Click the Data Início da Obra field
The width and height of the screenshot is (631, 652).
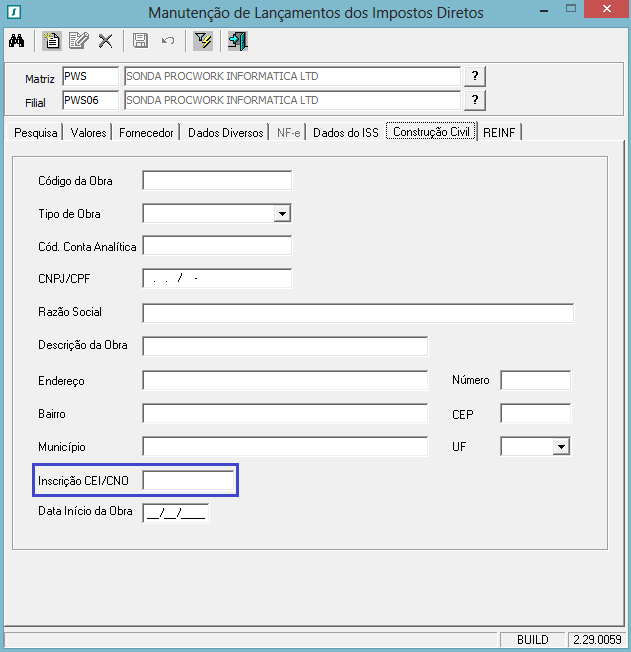(x=176, y=514)
